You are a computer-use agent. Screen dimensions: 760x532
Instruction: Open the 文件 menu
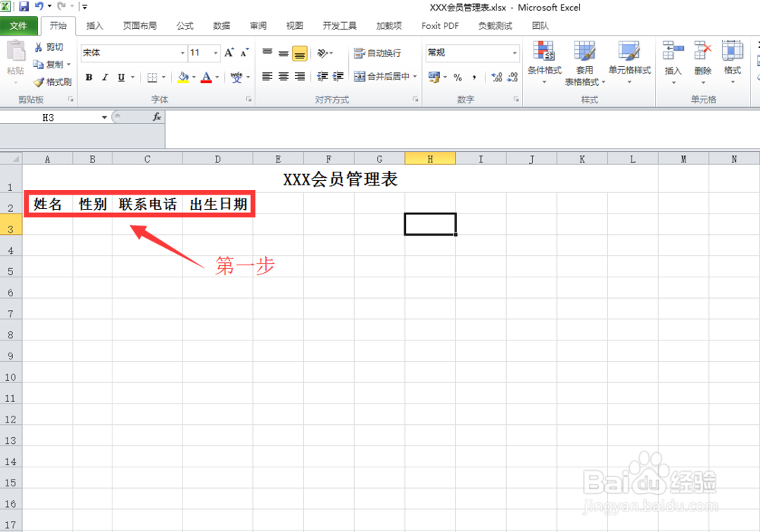[x=20, y=25]
